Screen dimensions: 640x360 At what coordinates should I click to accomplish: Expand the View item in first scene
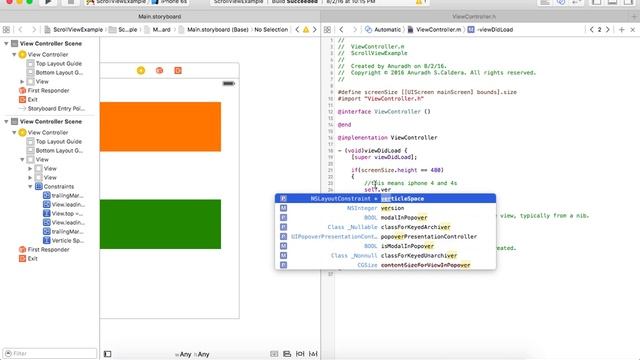point(22,82)
